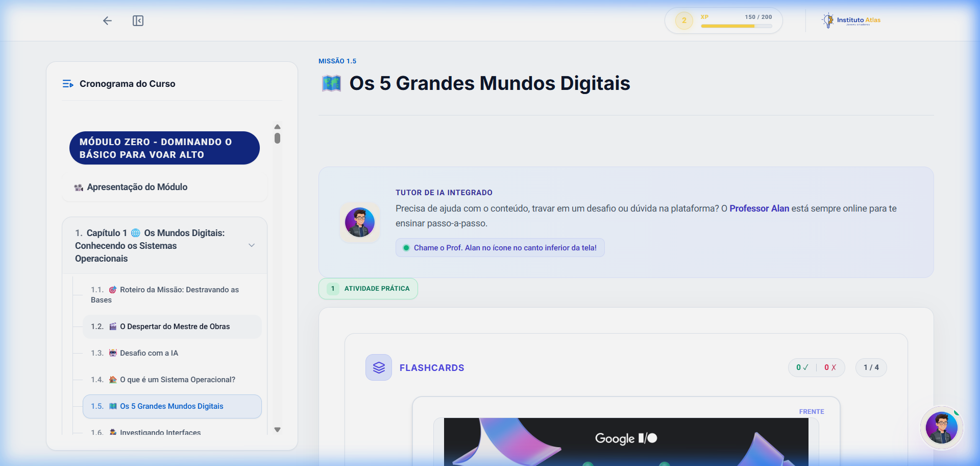Collapse the sidebar panel icon
Screen dimensions: 980x466
tap(138, 20)
